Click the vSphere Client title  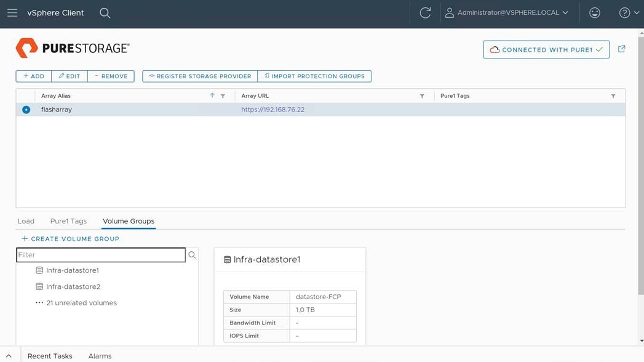[x=55, y=13]
